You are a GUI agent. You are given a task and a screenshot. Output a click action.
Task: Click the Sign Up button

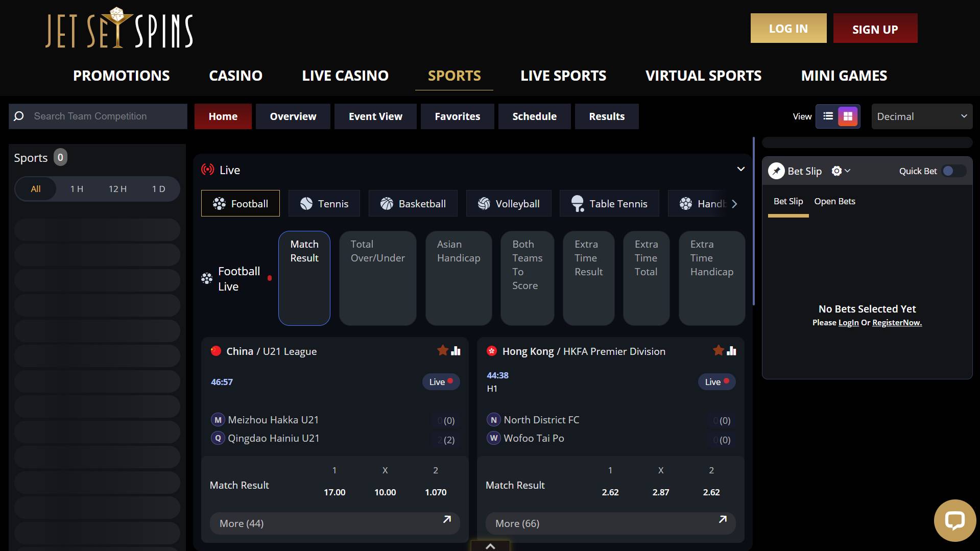tap(875, 29)
